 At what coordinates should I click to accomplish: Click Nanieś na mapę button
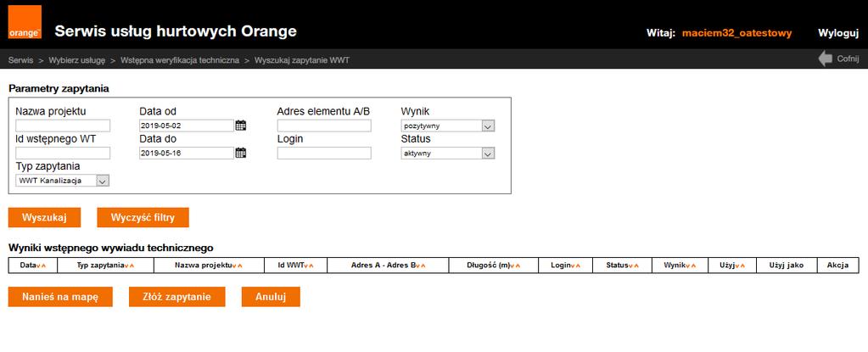tap(60, 297)
